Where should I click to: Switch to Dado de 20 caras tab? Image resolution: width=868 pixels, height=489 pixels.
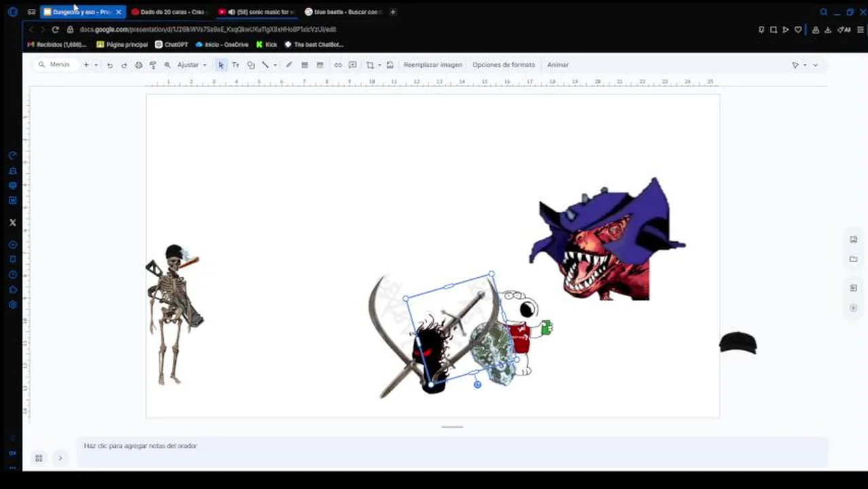click(x=170, y=12)
